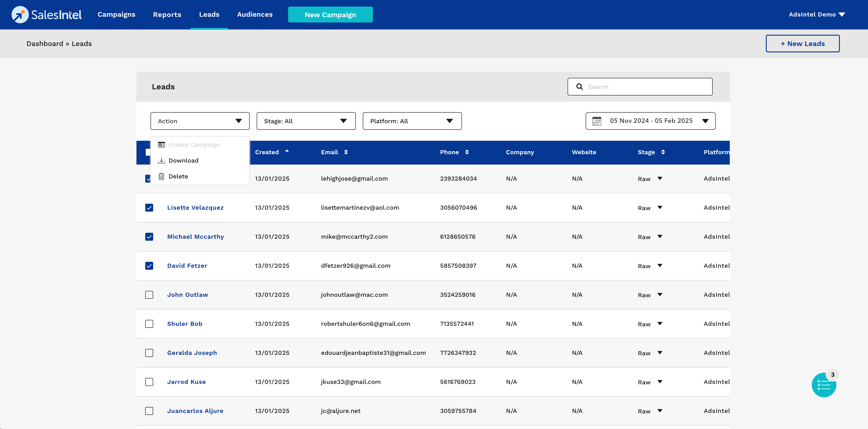This screenshot has width=868, height=429.
Task: Sort by Phone column arrows
Action: 467,152
